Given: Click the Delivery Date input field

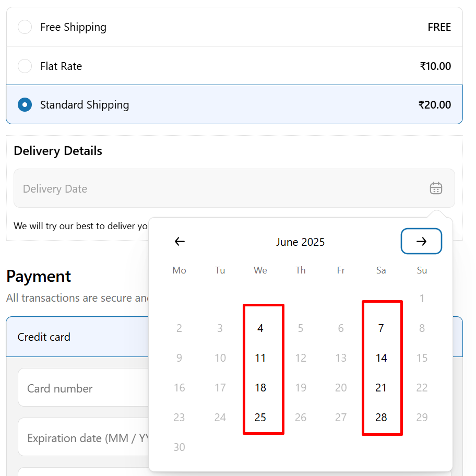Looking at the screenshot, I should pos(234,188).
